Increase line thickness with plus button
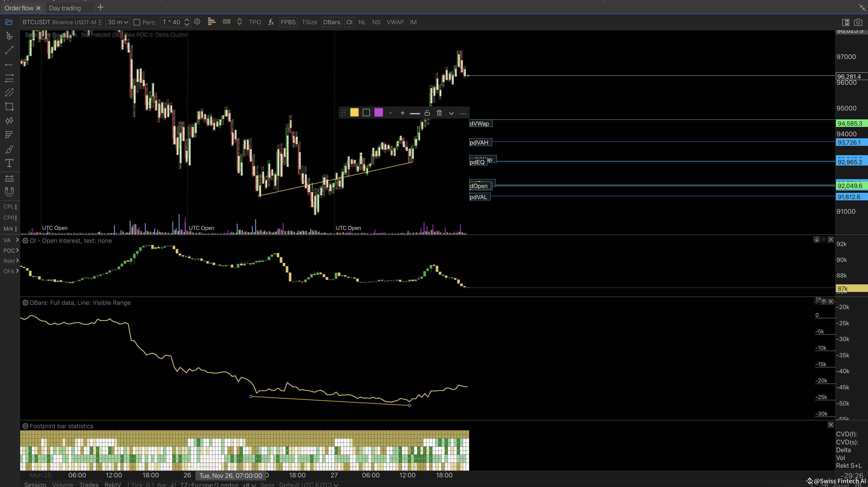This screenshot has width=868, height=487. (402, 113)
